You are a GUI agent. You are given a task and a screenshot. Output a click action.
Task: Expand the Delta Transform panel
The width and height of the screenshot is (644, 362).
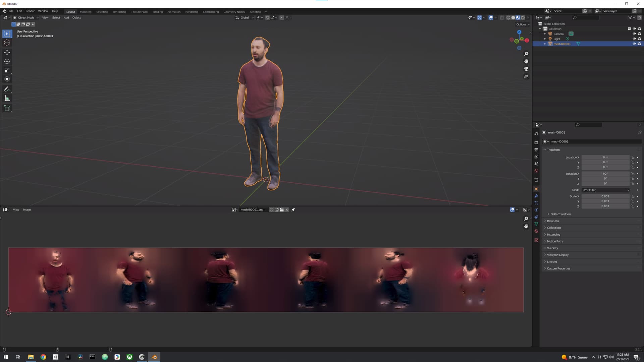(x=560, y=214)
